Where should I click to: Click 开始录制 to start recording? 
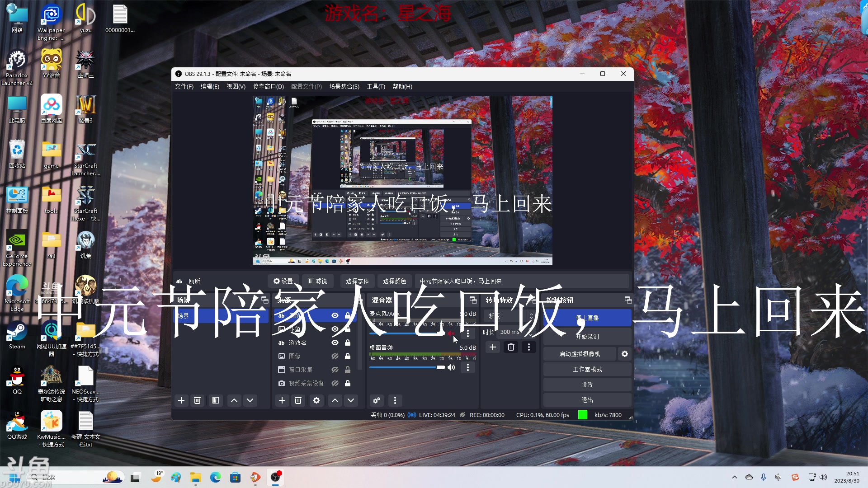pos(587,337)
